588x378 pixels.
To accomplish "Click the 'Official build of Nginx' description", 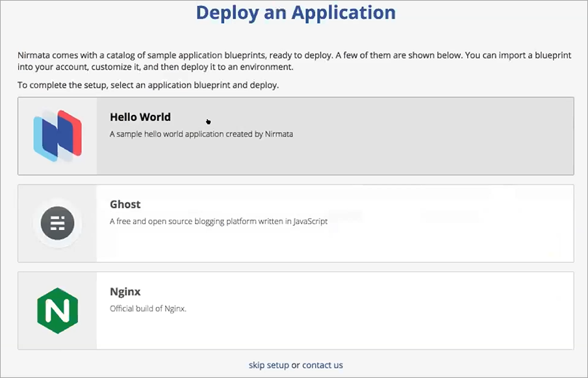I will (148, 309).
